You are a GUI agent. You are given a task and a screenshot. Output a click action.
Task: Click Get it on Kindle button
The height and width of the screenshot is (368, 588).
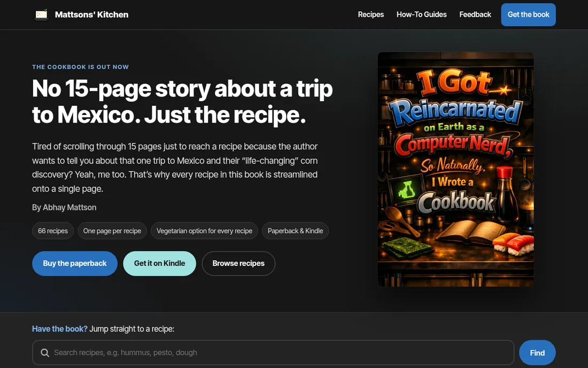159,263
